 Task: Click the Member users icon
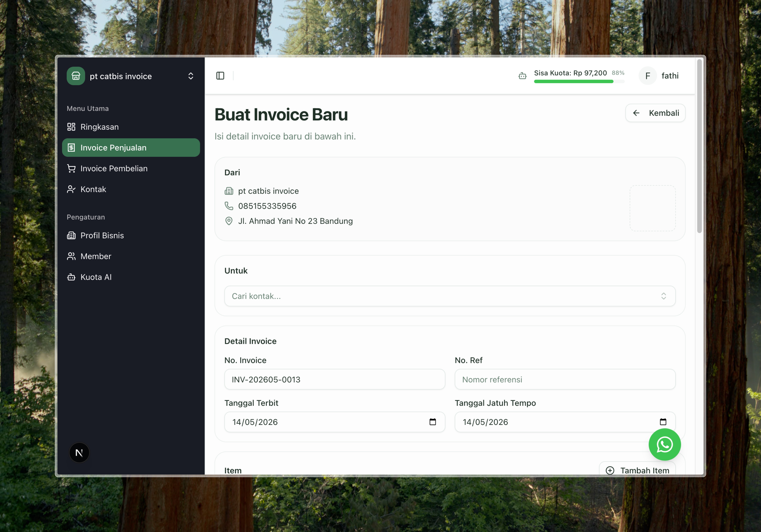tap(71, 256)
